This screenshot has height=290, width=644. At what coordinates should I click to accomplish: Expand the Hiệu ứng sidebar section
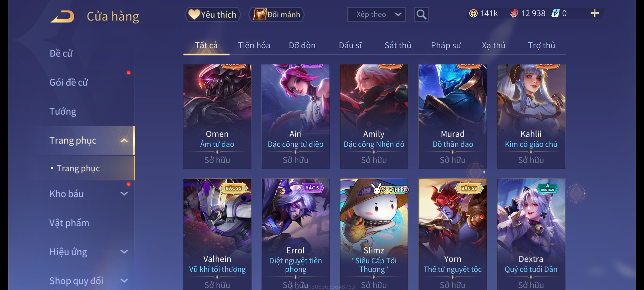(124, 252)
